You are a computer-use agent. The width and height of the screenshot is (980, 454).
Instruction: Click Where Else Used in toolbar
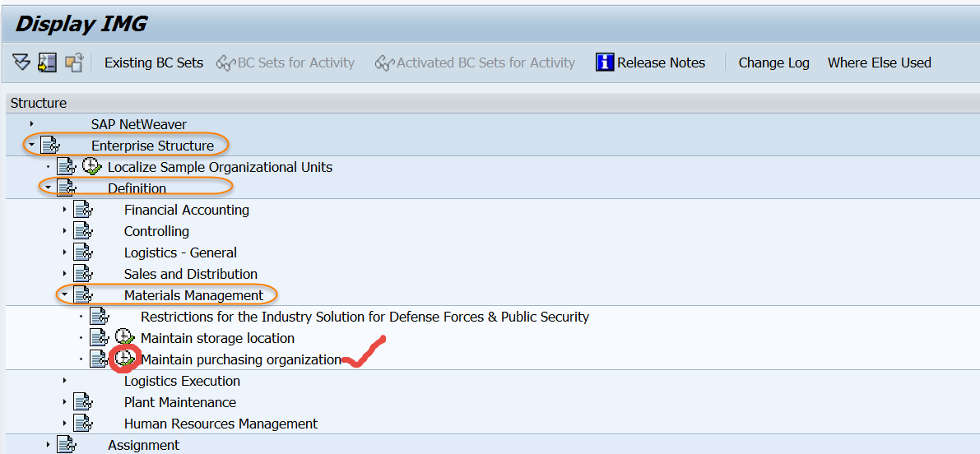(879, 63)
